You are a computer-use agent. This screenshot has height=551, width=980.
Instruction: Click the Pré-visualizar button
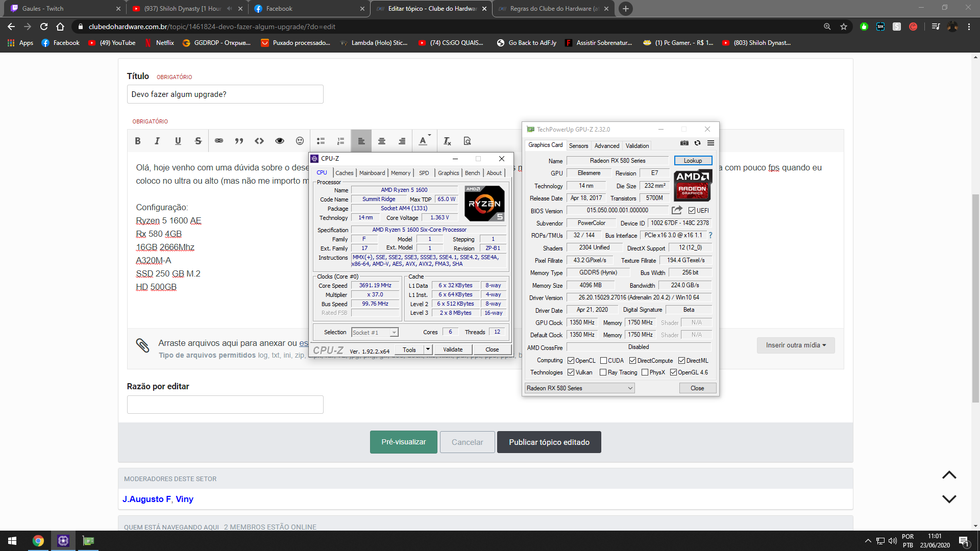pos(404,442)
